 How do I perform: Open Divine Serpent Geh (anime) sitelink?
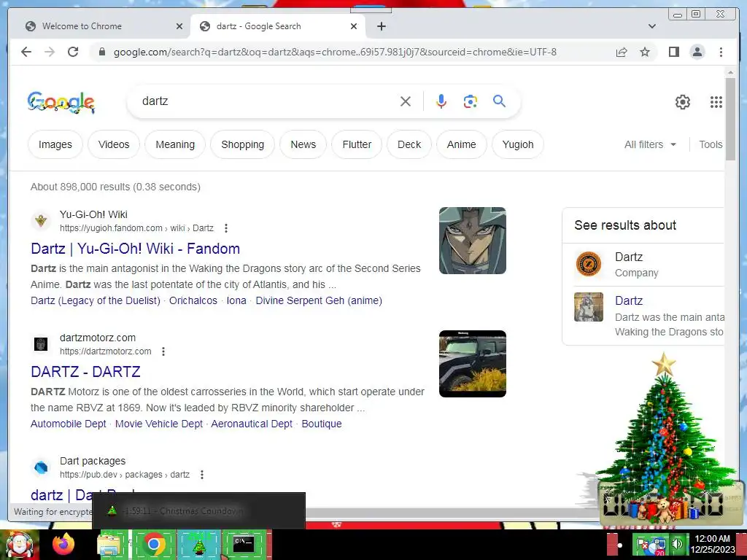pos(319,300)
